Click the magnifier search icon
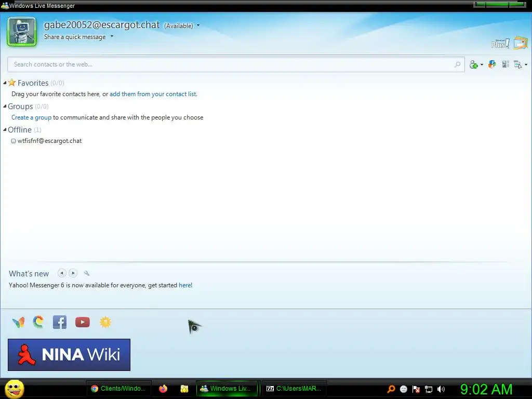This screenshot has width=532, height=399. (457, 64)
